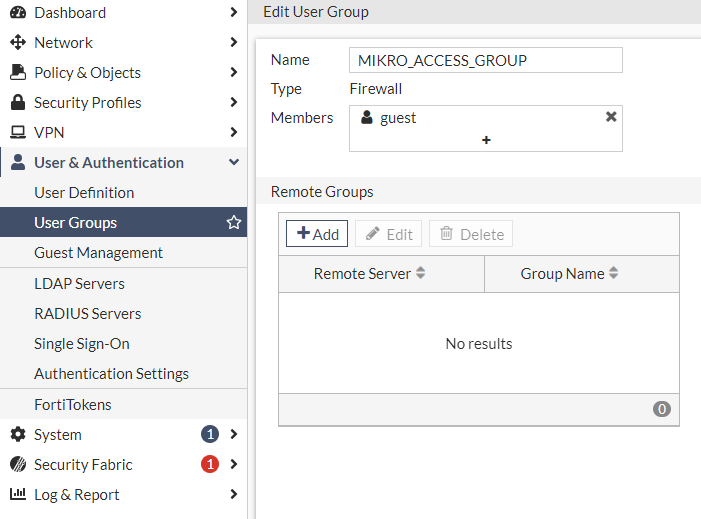This screenshot has width=701, height=519.
Task: Click the Security Fabric icon
Action: 17,465
